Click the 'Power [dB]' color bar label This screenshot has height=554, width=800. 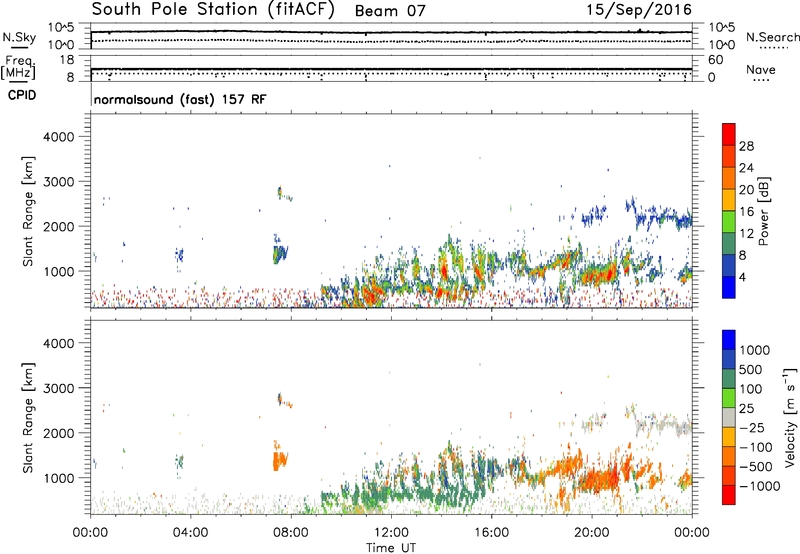(763, 211)
